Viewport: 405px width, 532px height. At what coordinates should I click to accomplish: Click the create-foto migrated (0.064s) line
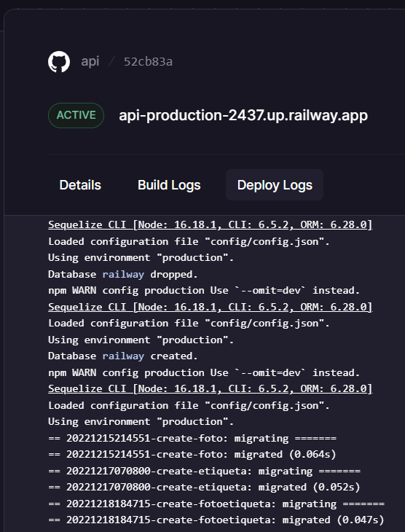pos(192,454)
